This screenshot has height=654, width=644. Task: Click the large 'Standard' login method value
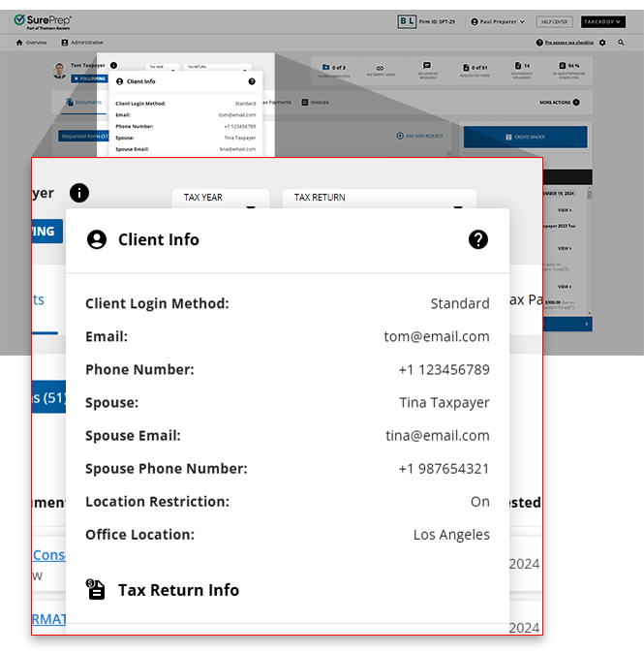(460, 303)
